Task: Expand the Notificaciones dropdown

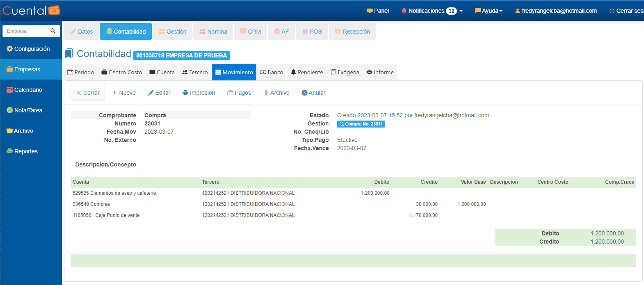Action: pos(432,11)
